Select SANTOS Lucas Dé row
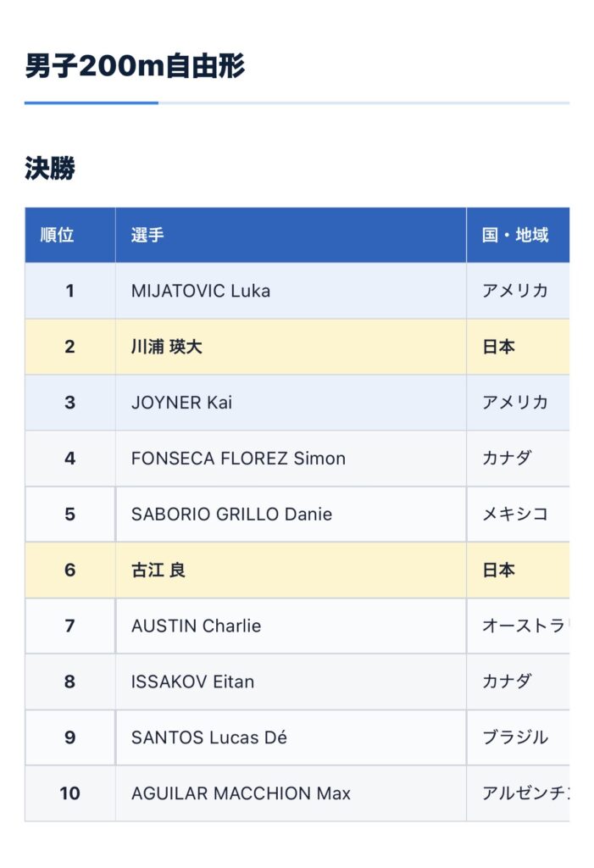 [297, 737]
